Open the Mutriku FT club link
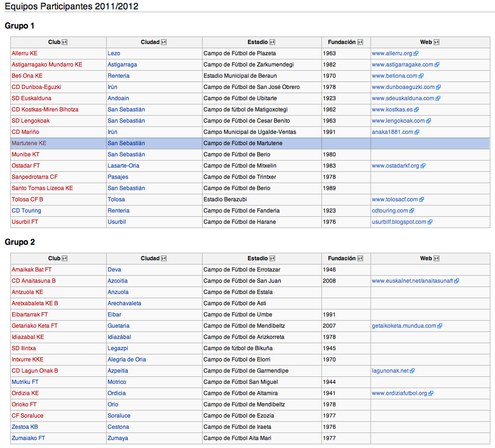The image size is (495, 448). (25, 382)
